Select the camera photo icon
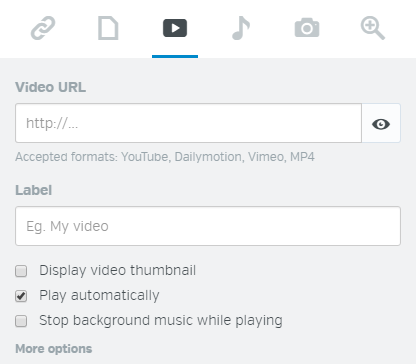 pyautogui.click(x=307, y=28)
